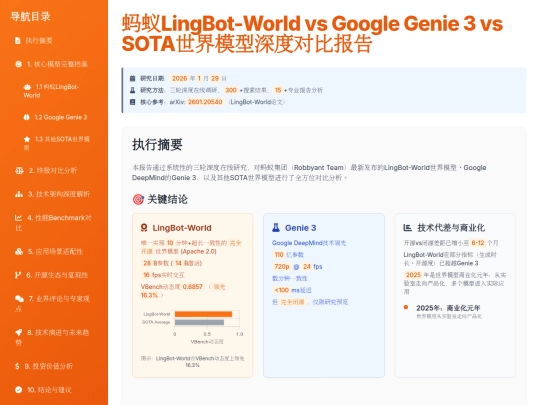Click the 技术代差与商业化 card title
The width and height of the screenshot is (540, 405).
click(451, 228)
